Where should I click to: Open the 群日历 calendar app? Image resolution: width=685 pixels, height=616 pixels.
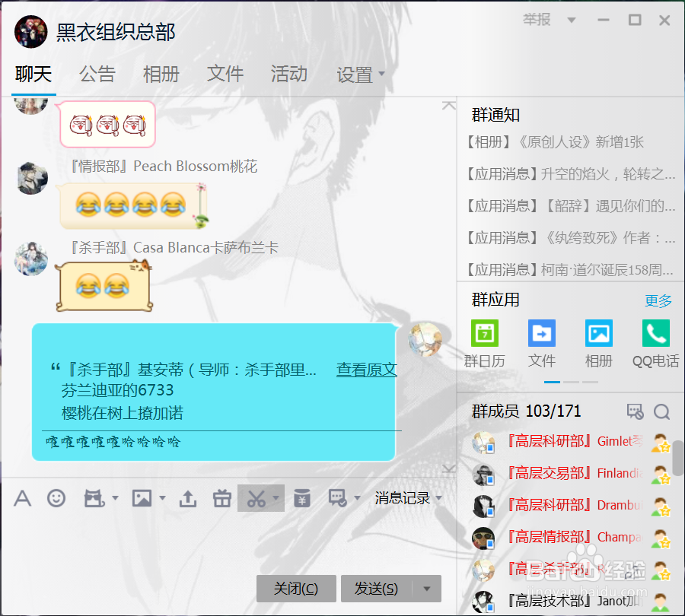485,333
